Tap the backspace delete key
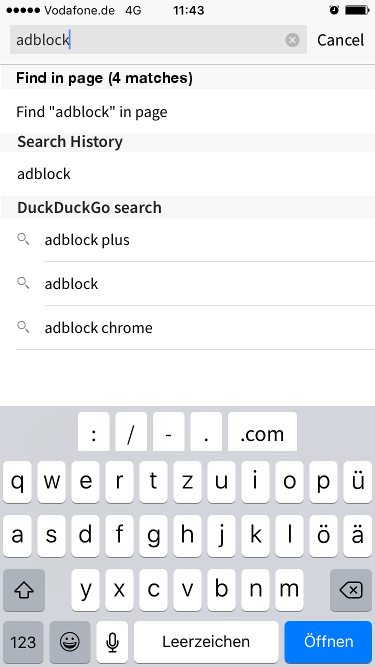 351,590
